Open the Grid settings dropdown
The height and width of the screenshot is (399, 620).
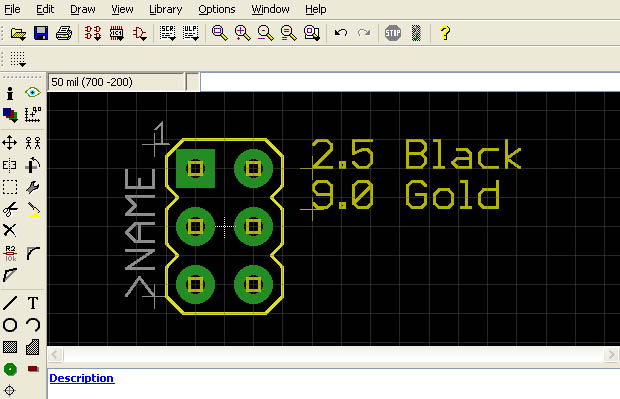click(18, 59)
